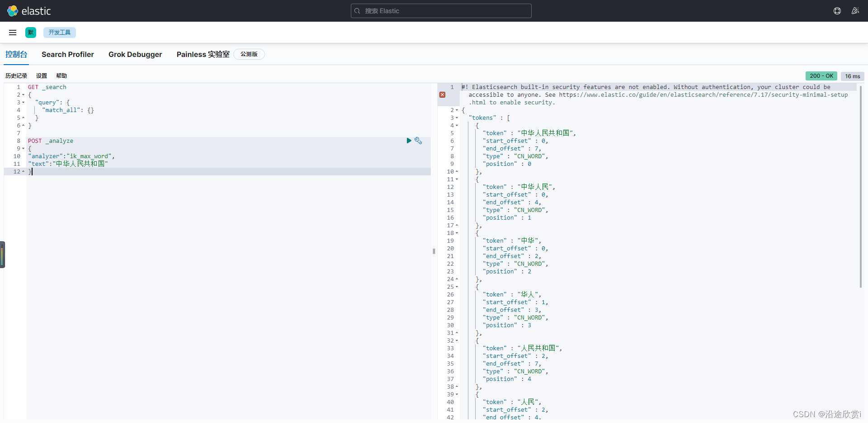Open the green default space avatar

[x=31, y=33]
